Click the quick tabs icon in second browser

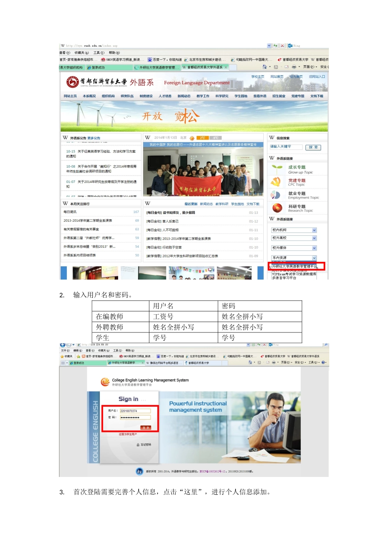click(x=64, y=363)
